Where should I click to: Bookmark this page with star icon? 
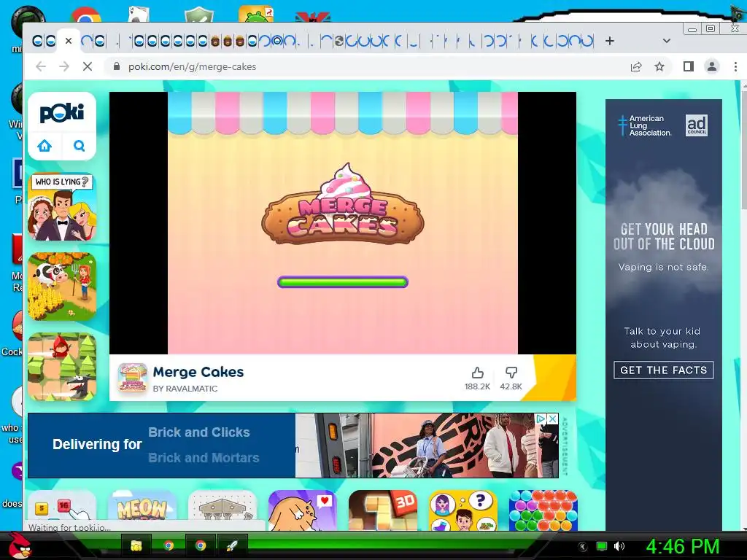[659, 66]
